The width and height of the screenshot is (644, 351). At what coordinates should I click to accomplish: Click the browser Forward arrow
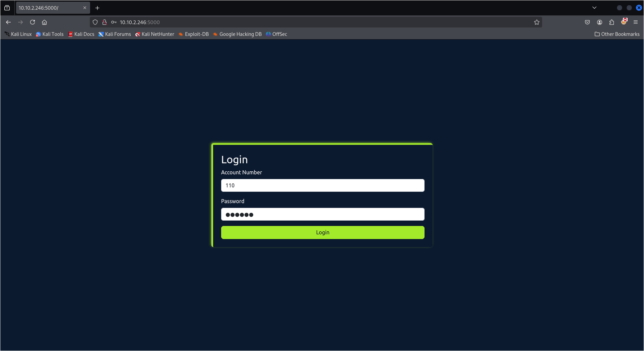click(x=20, y=22)
